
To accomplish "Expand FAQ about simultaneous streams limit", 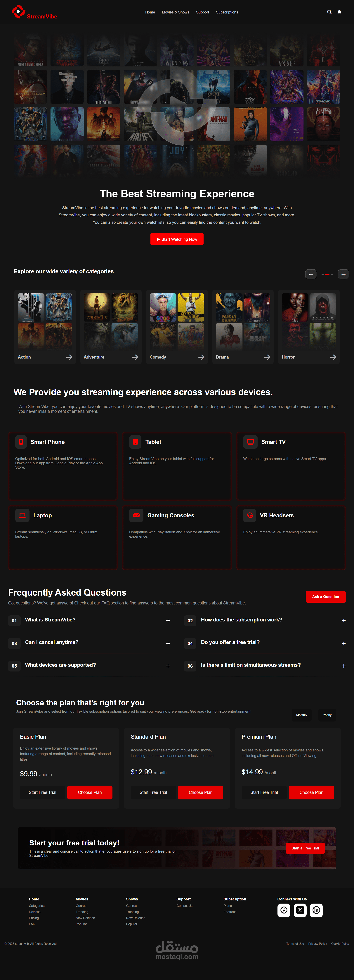I will click(x=344, y=666).
